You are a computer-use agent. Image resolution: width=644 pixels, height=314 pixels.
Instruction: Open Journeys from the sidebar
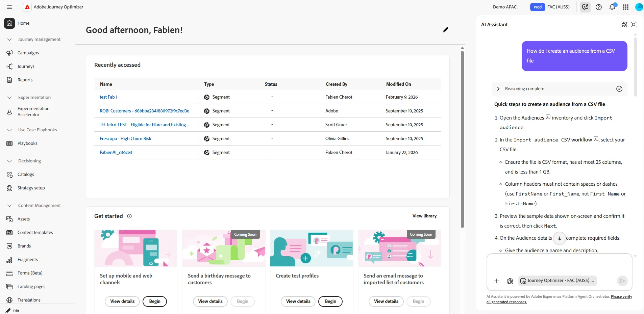[x=26, y=66]
